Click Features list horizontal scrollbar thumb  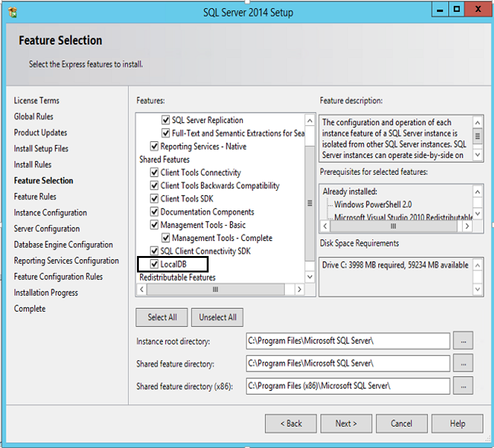point(216,289)
